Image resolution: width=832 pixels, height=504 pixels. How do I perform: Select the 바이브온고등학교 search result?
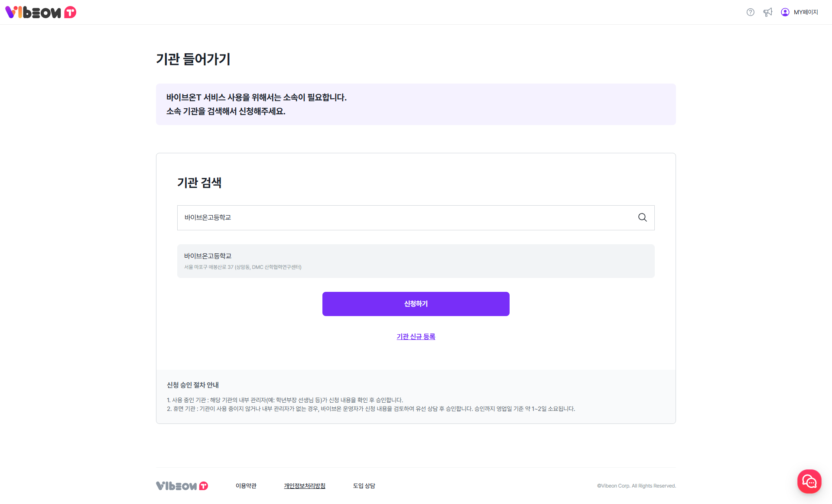416,261
